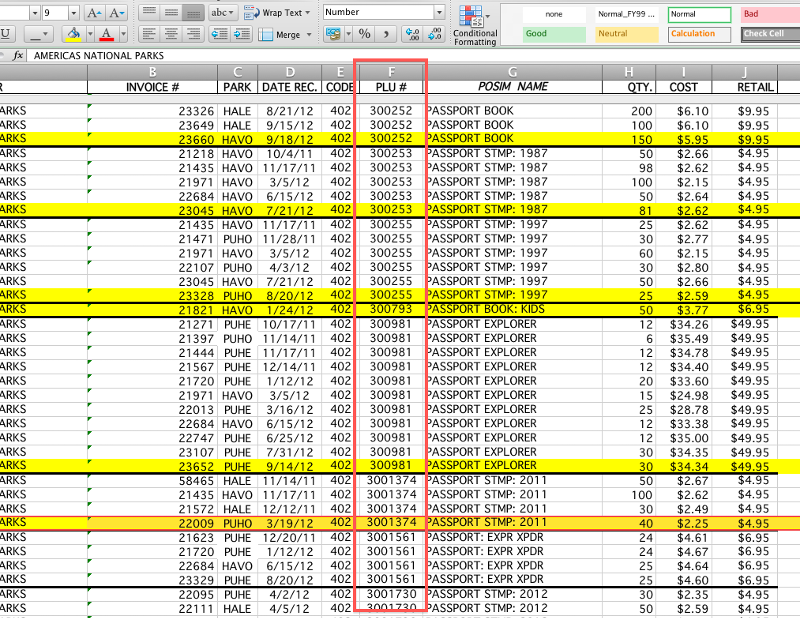This screenshot has height=618, width=800.
Task: Select cost cell $3.77
Action: 683,309
